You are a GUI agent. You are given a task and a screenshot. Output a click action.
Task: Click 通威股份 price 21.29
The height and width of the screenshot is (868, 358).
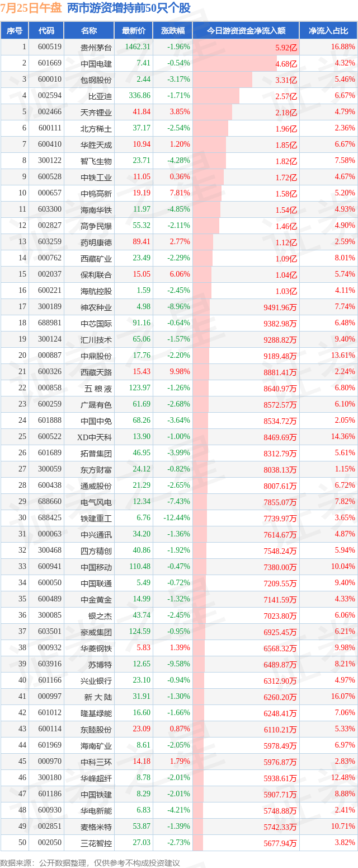pyautogui.click(x=142, y=486)
